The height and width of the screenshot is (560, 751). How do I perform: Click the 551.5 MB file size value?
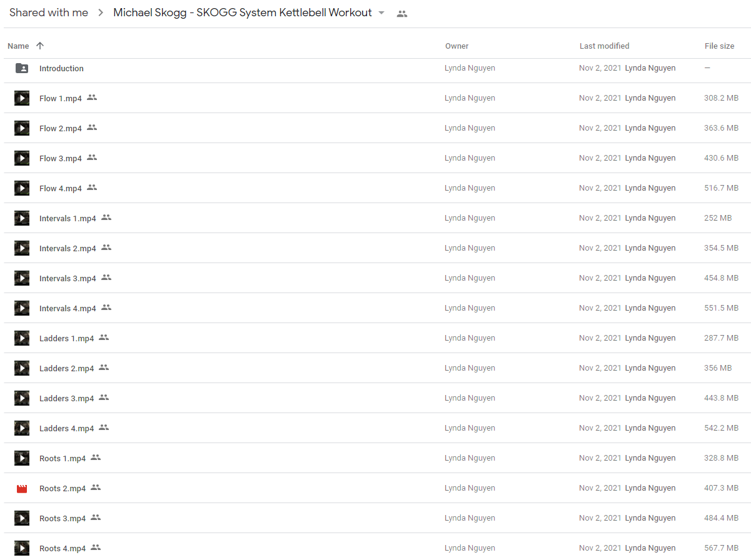(721, 308)
